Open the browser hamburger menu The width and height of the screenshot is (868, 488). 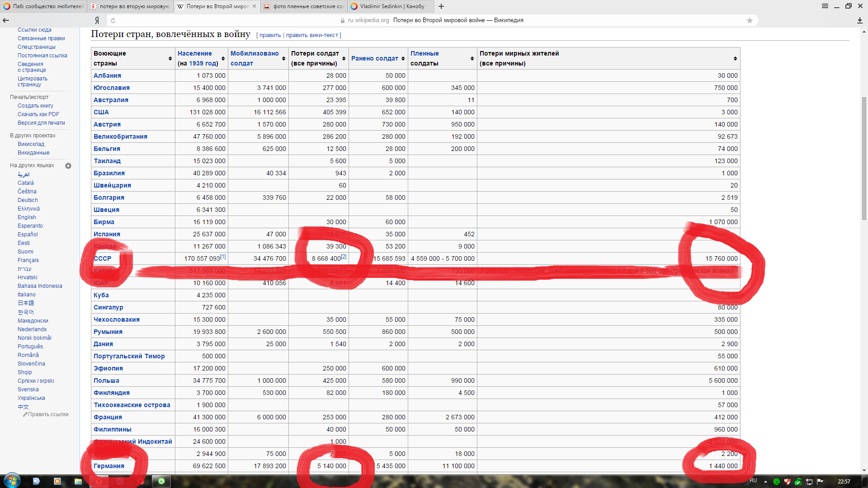coord(825,6)
